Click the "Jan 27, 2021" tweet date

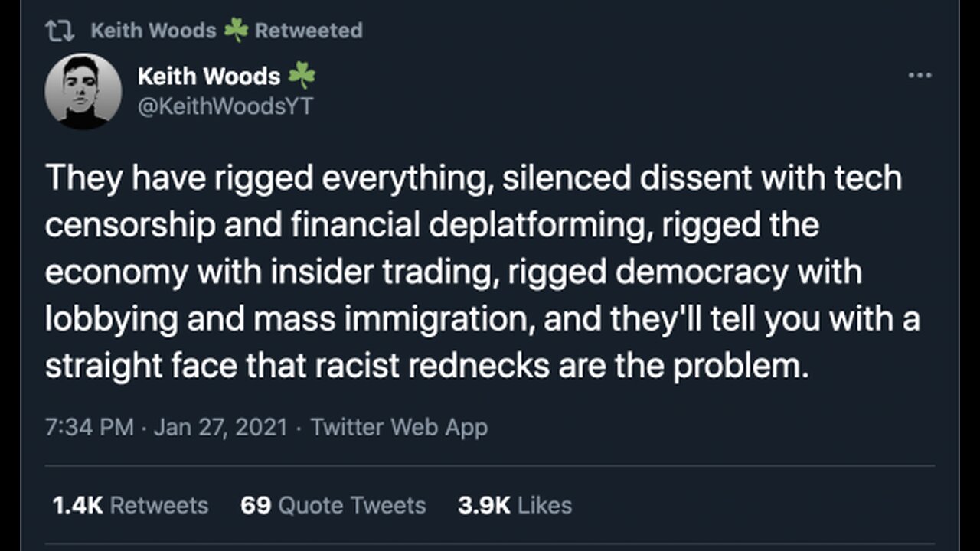pyautogui.click(x=221, y=427)
